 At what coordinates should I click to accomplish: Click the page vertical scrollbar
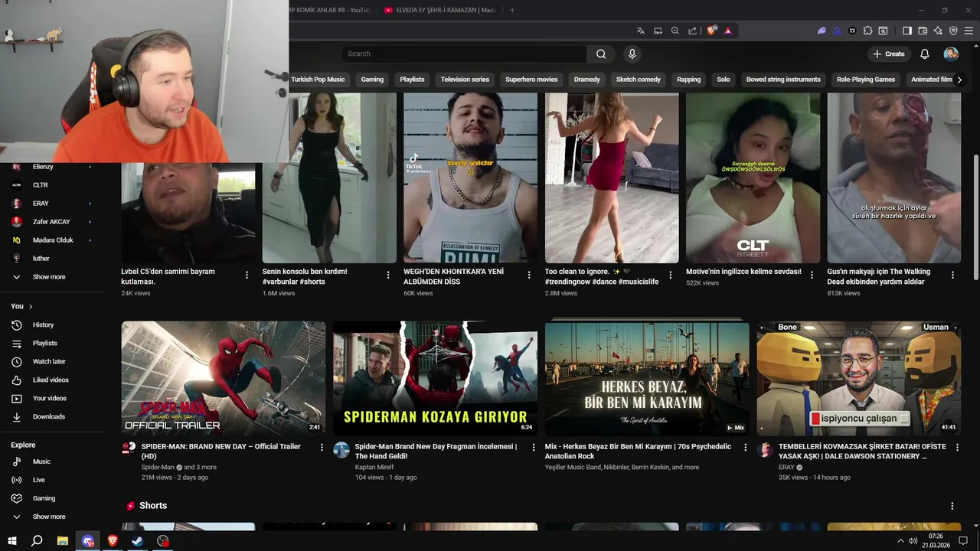(x=975, y=217)
